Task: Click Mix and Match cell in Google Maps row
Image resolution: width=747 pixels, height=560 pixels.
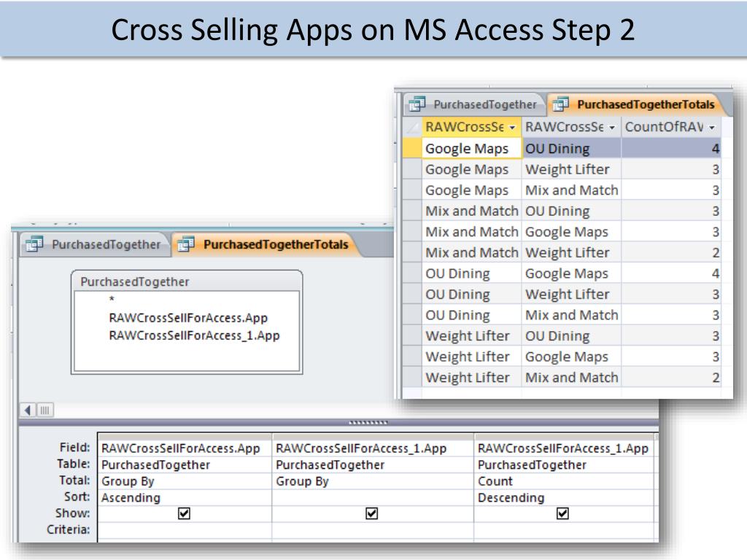Action: pyautogui.click(x=571, y=190)
